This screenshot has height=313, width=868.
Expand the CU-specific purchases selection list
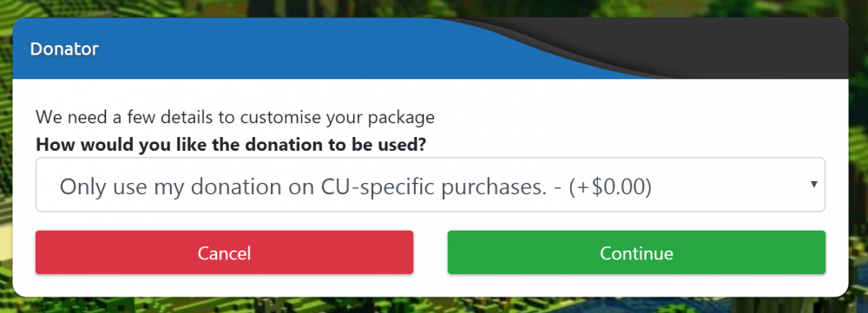click(x=431, y=185)
